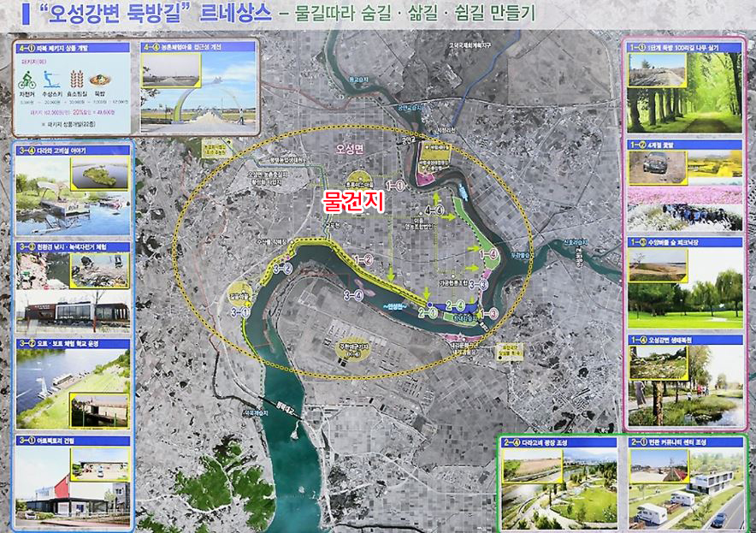Click the red 물건지 label
Viewport: 756px width, 533px height.
click(x=353, y=200)
